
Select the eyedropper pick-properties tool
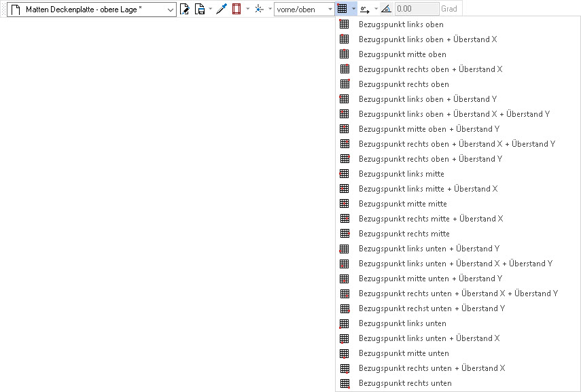coord(222,9)
